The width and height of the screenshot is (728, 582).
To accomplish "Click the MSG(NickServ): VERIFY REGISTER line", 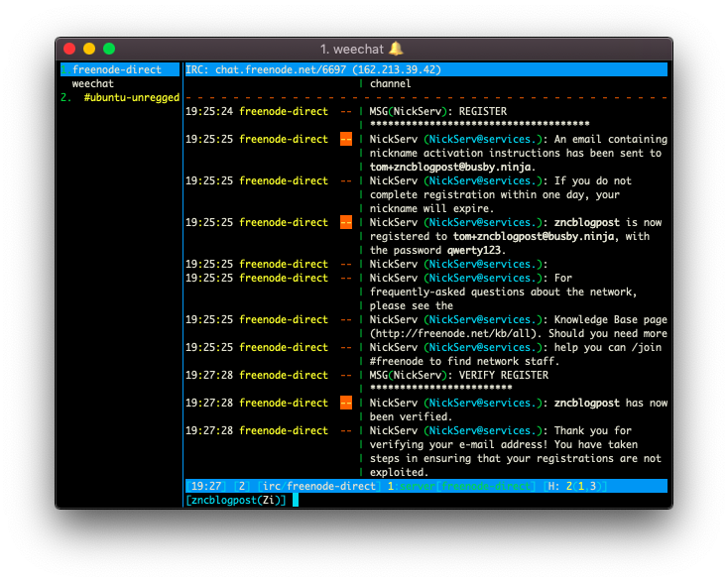I will (458, 375).
